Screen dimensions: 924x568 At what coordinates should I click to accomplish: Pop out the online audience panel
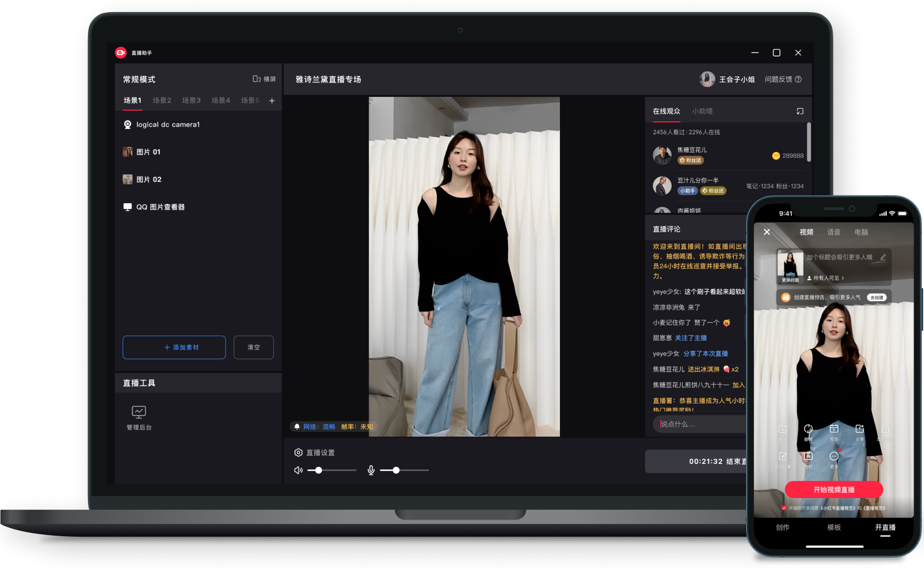[800, 111]
